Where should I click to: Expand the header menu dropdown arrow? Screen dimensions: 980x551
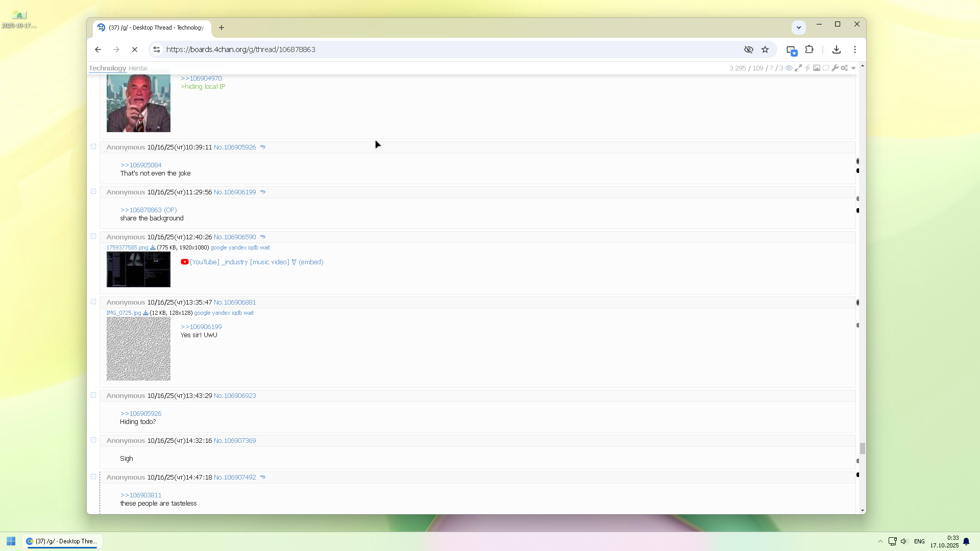pyautogui.click(x=853, y=68)
